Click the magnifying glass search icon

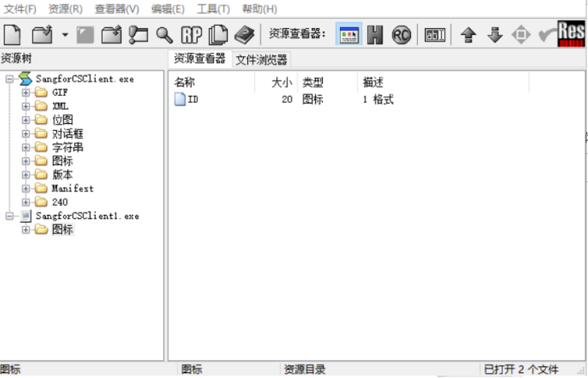click(x=164, y=35)
